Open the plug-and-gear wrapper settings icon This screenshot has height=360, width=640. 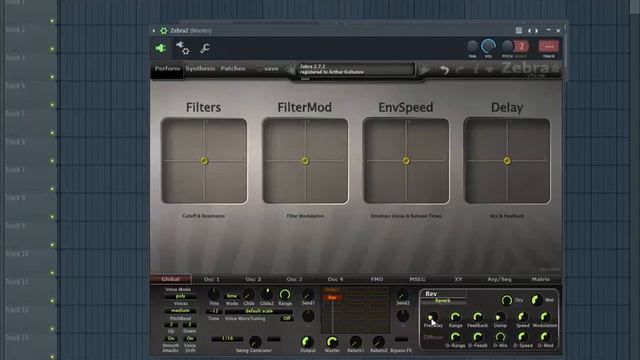click(x=182, y=48)
